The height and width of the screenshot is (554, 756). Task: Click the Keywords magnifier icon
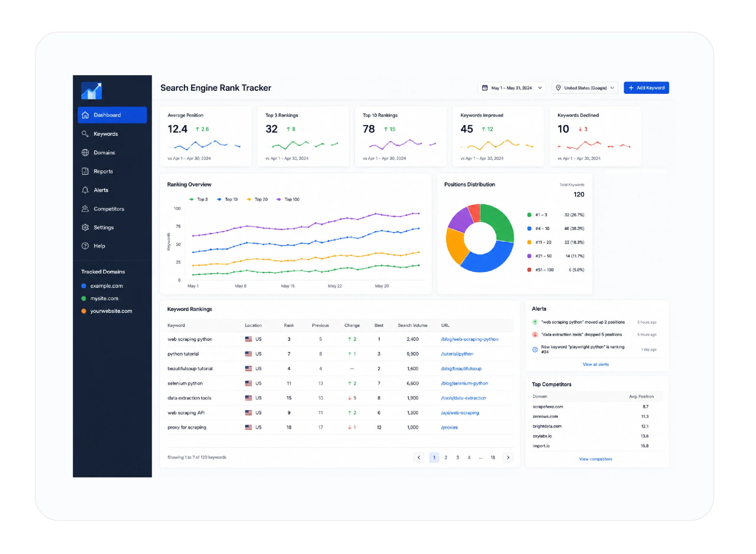tap(85, 134)
